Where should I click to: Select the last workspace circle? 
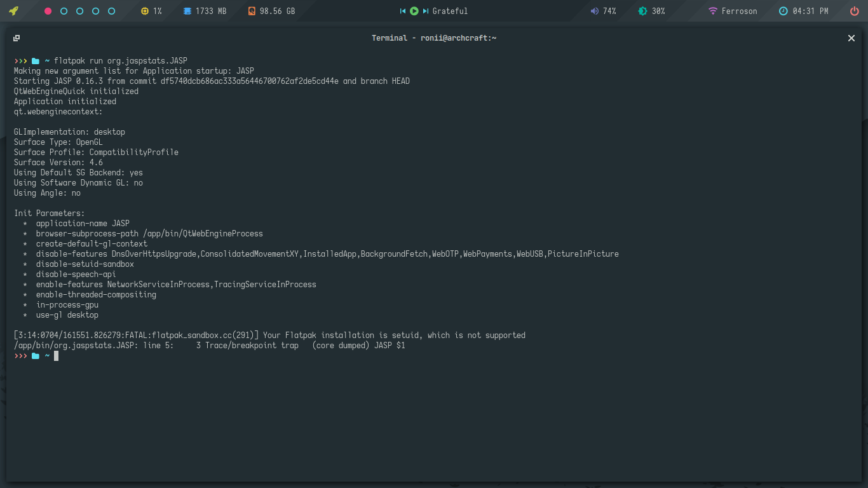[x=111, y=10]
